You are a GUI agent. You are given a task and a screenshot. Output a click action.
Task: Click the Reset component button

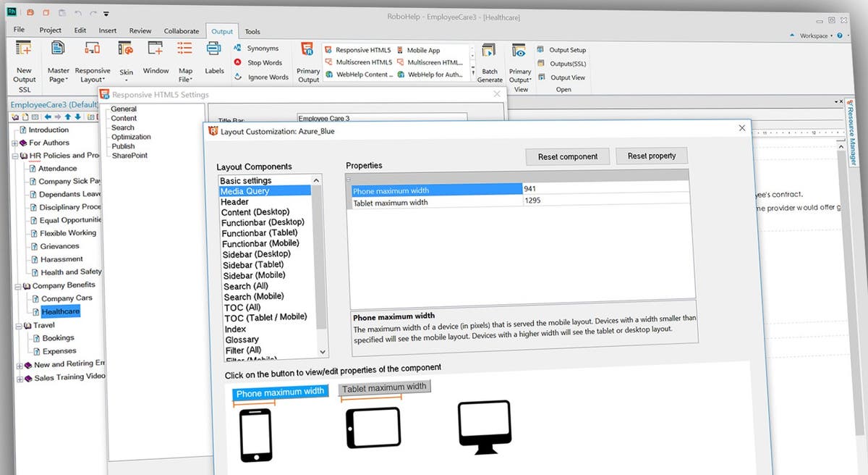coord(569,156)
